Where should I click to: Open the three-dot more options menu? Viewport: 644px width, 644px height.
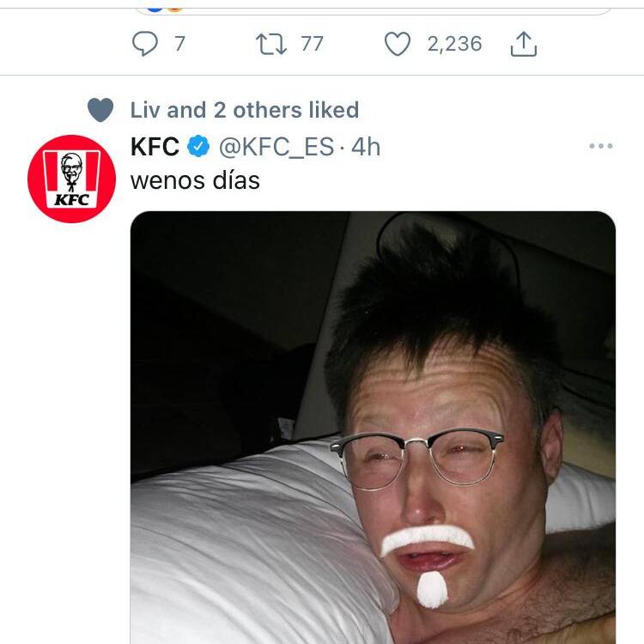(601, 146)
